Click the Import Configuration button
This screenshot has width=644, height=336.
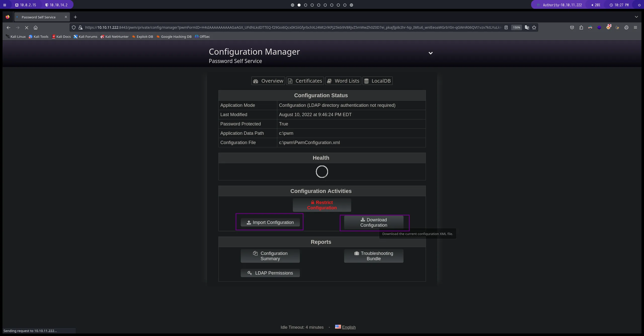[x=270, y=222]
